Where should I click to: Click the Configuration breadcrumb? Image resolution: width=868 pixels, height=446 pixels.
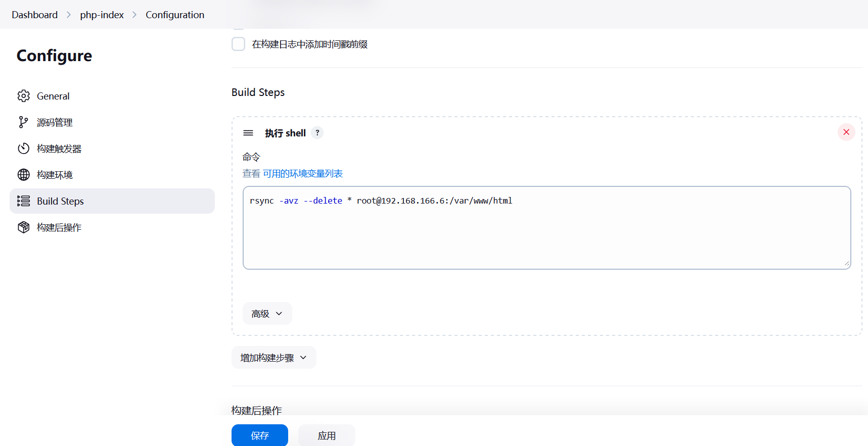click(175, 15)
